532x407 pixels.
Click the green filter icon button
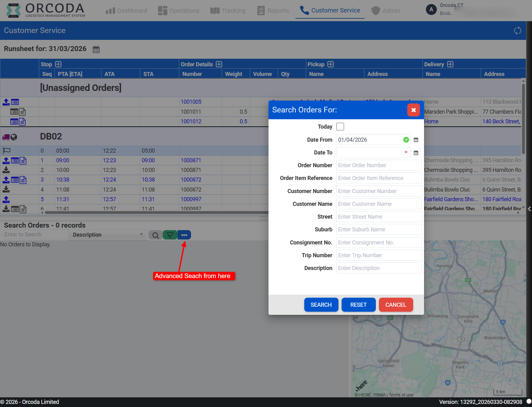pyautogui.click(x=170, y=235)
